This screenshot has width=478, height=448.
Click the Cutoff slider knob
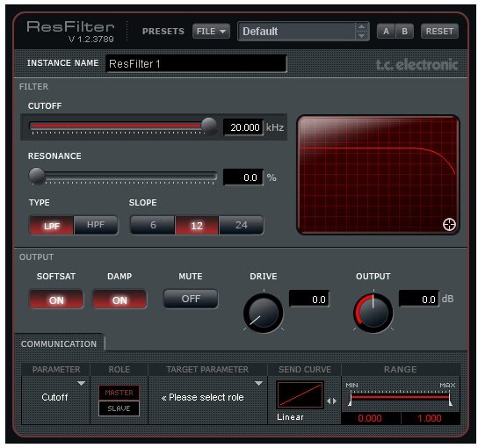209,126
